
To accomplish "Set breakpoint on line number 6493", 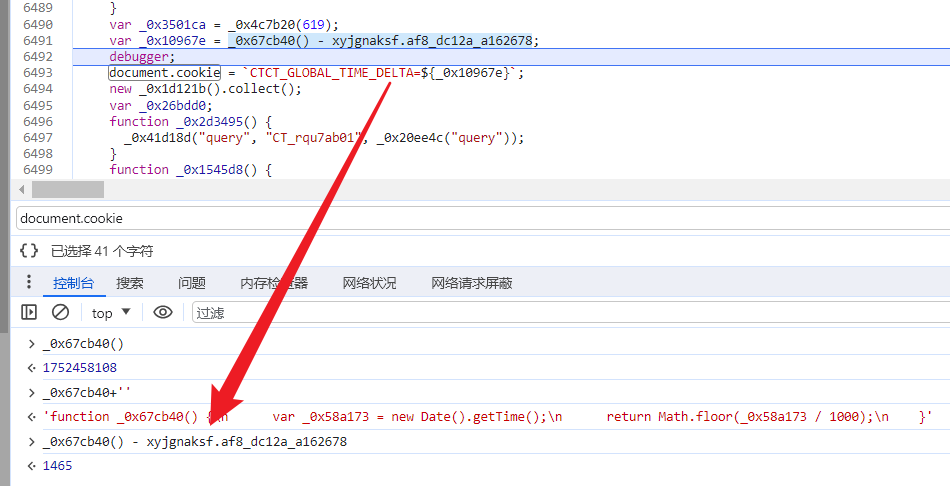I will pos(38,73).
